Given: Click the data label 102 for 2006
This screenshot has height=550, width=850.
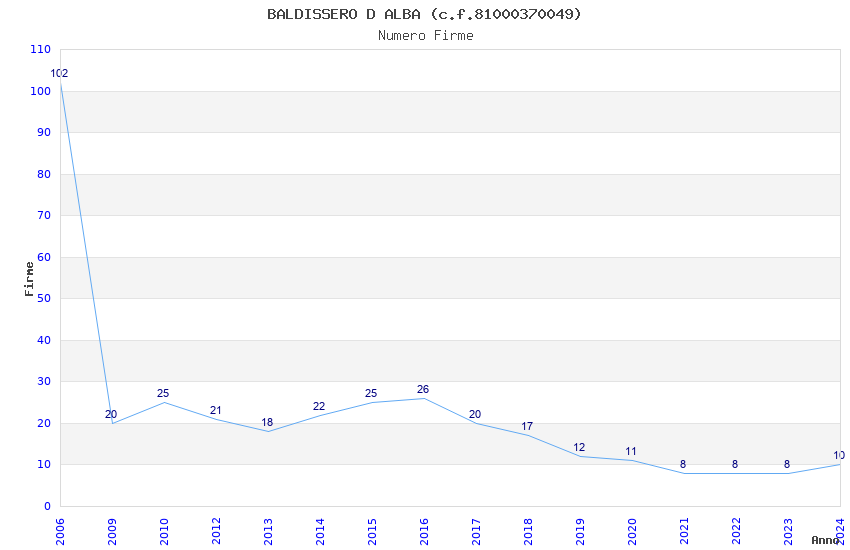Looking at the screenshot, I should 59,73.
